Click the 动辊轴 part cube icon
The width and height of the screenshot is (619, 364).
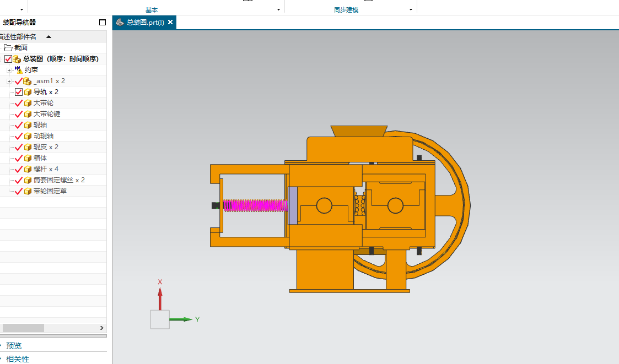point(28,137)
